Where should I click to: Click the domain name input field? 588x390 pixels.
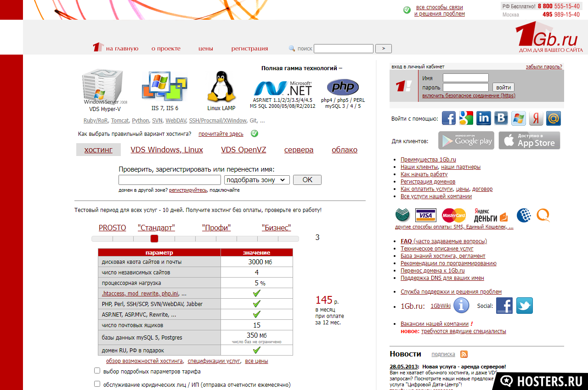[170, 180]
